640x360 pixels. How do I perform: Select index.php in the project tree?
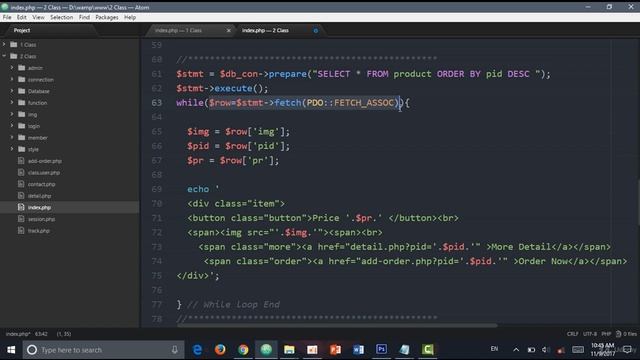tap(40, 207)
